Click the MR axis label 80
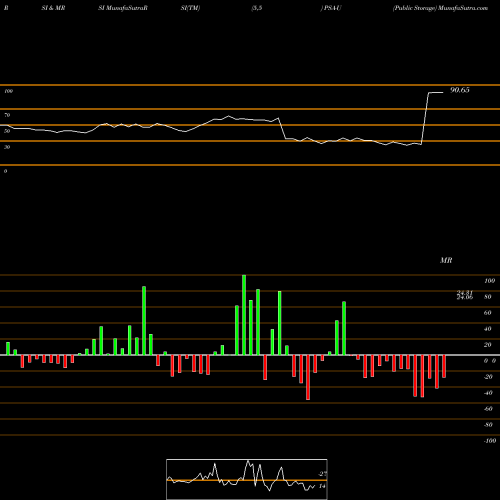Image resolution: width=500 pixels, height=500 pixels. pos(488,297)
